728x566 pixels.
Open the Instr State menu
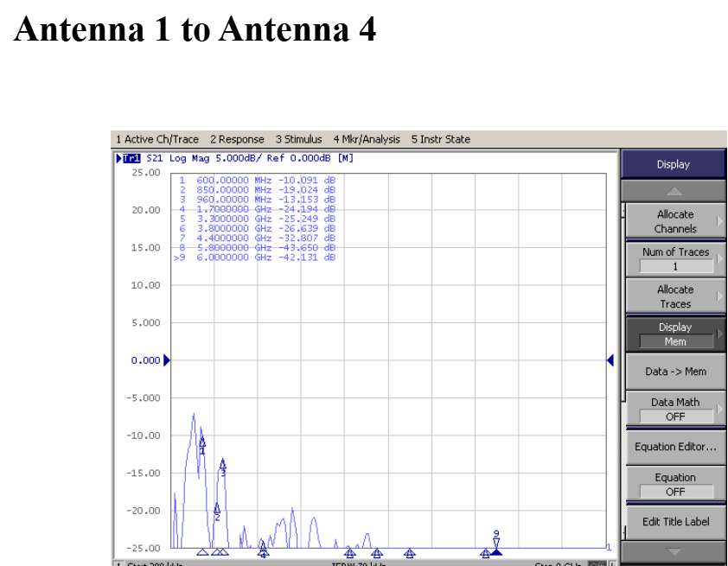pyautogui.click(x=441, y=139)
